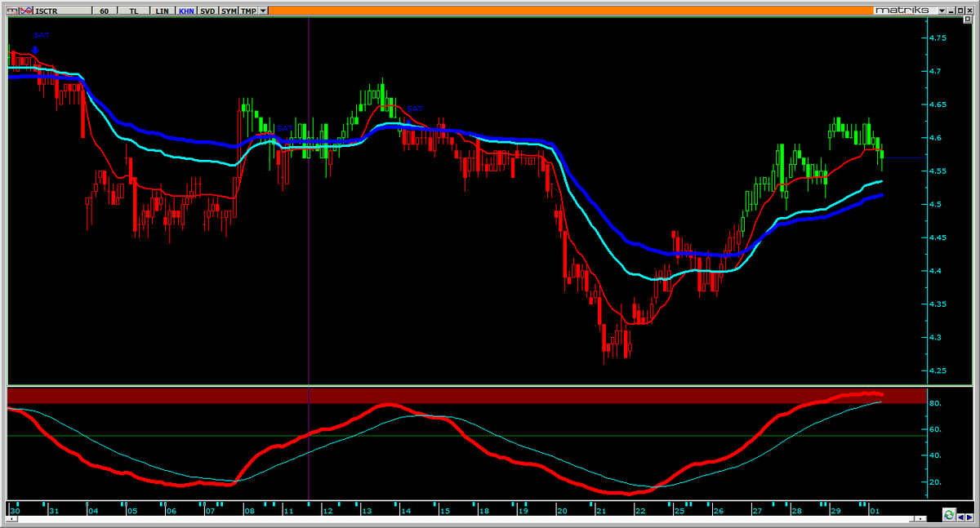
Task: Click the SYM button
Action: click(x=229, y=11)
